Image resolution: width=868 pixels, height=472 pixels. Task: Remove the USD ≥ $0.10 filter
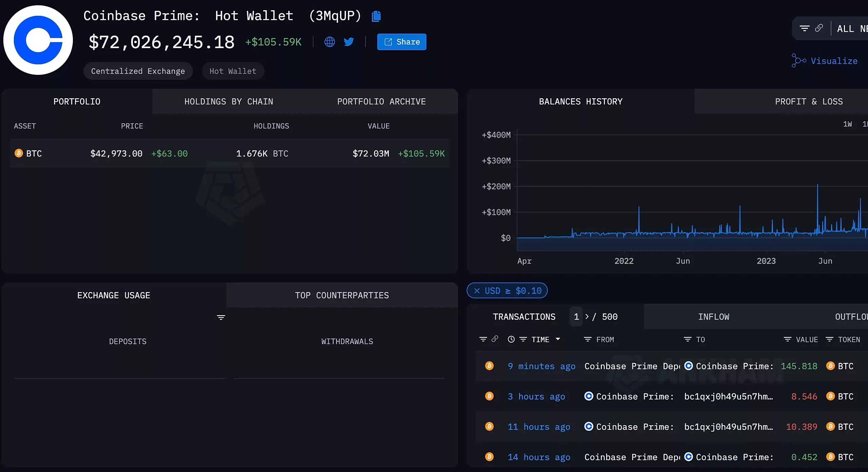pyautogui.click(x=477, y=291)
